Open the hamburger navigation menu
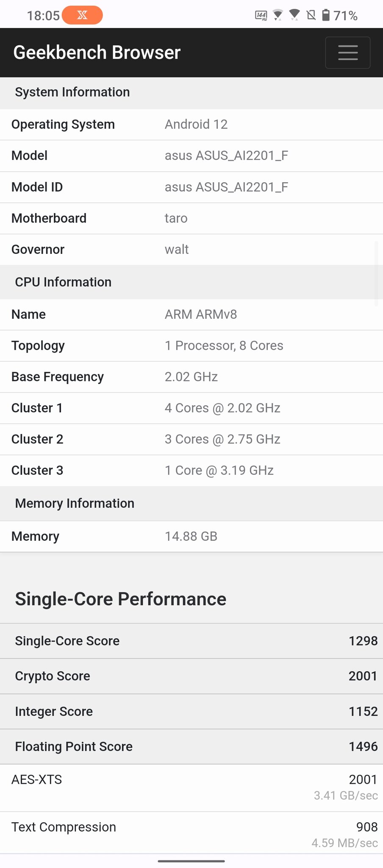The width and height of the screenshot is (383, 868). pyautogui.click(x=348, y=53)
